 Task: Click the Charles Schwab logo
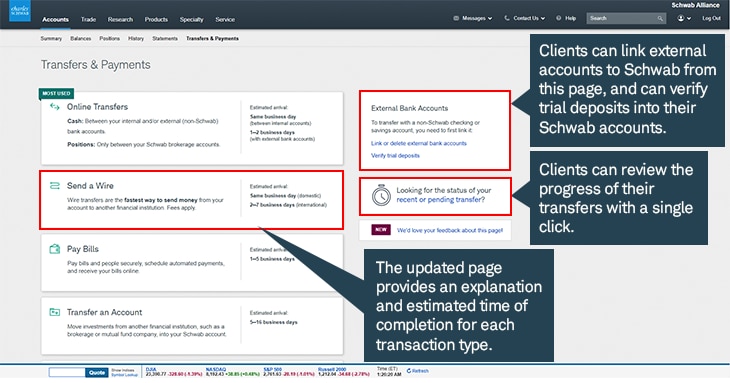20,11
